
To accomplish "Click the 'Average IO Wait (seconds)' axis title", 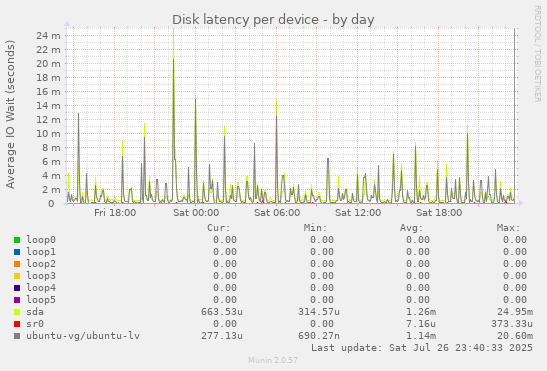I will coord(10,114).
